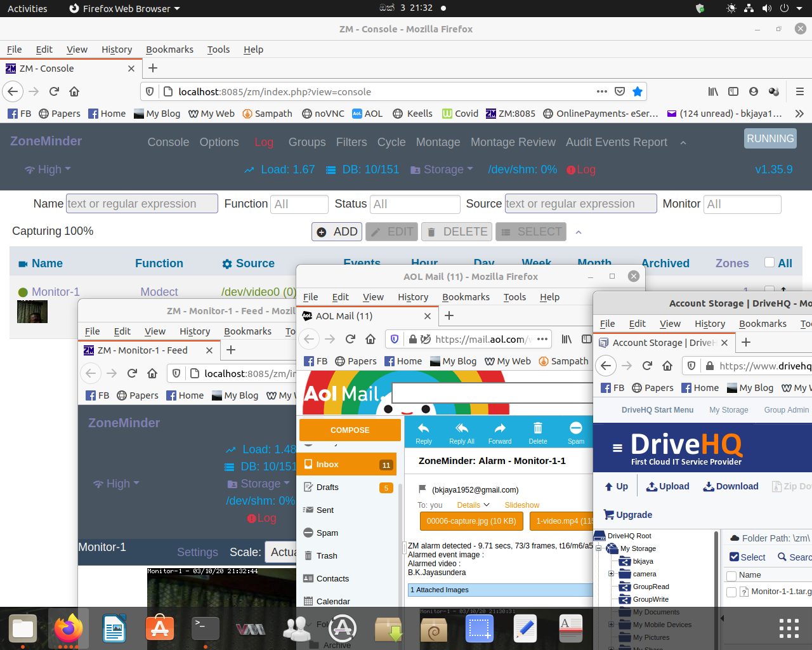
Task: Collapse the ZoneMinder navigation bar chevron
Action: [x=683, y=143]
